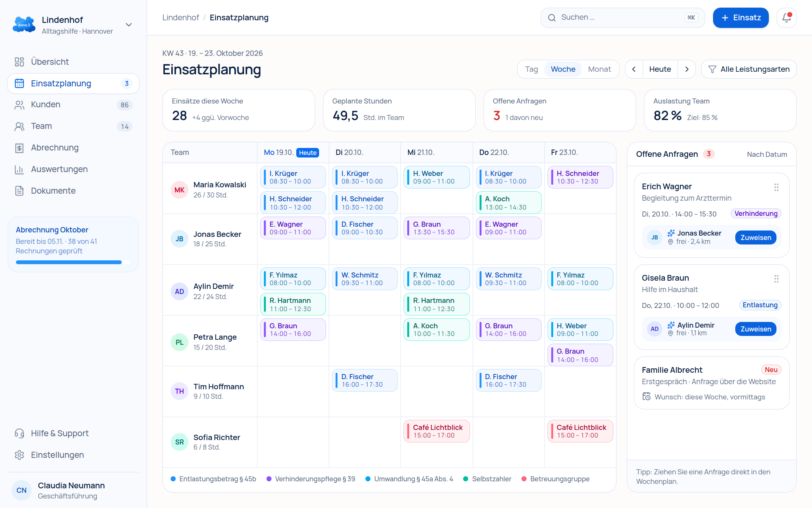Screen dimensions: 812x508
Task: Expand the Lindenhof workspace switcher chevron
Action: [128, 24]
